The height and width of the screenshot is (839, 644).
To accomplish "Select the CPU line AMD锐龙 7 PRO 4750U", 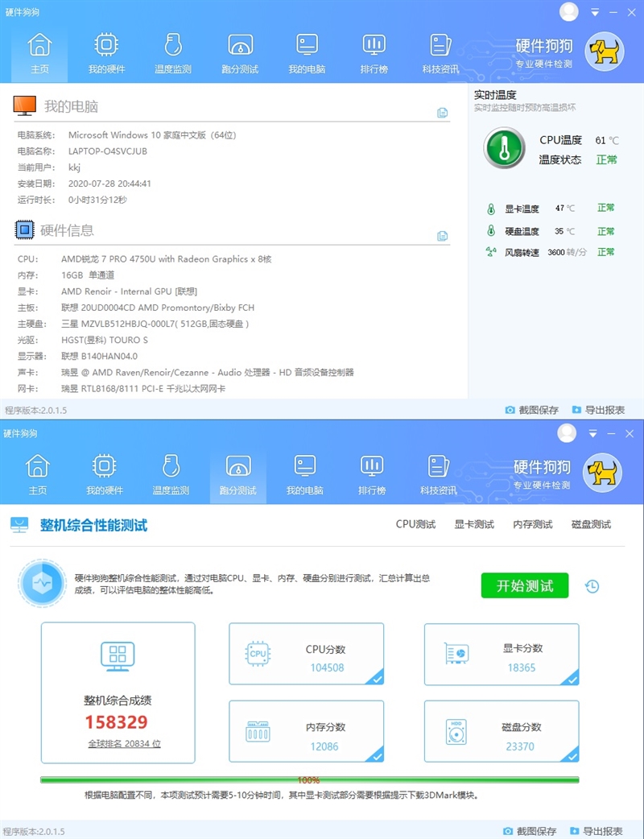I will 167,259.
